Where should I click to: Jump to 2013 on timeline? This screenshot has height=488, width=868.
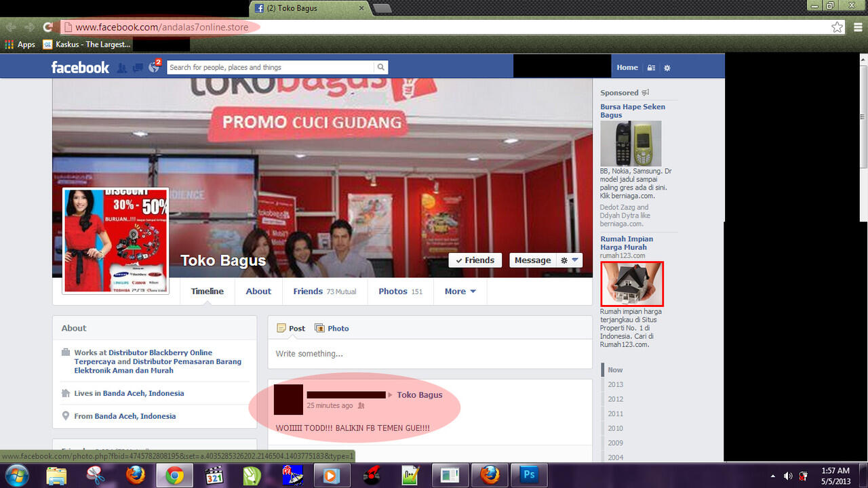[615, 384]
